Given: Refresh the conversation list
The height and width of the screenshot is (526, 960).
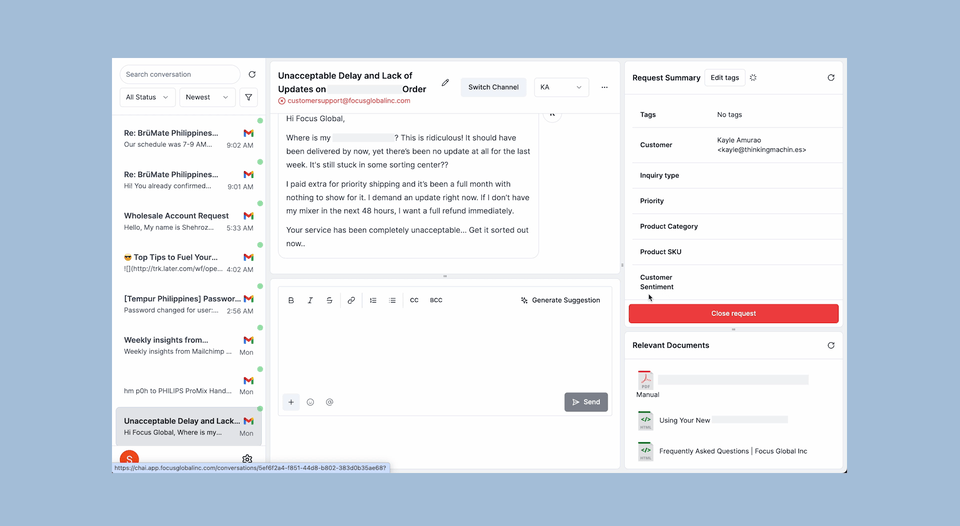Looking at the screenshot, I should [x=252, y=75].
